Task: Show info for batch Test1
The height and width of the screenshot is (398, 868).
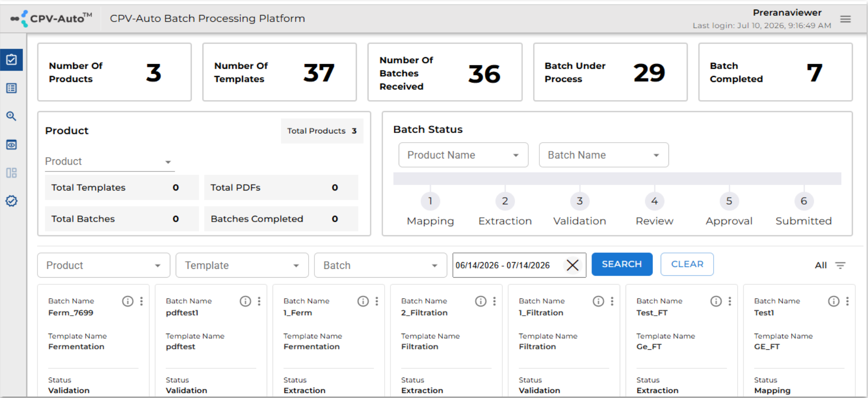Action: click(x=834, y=301)
